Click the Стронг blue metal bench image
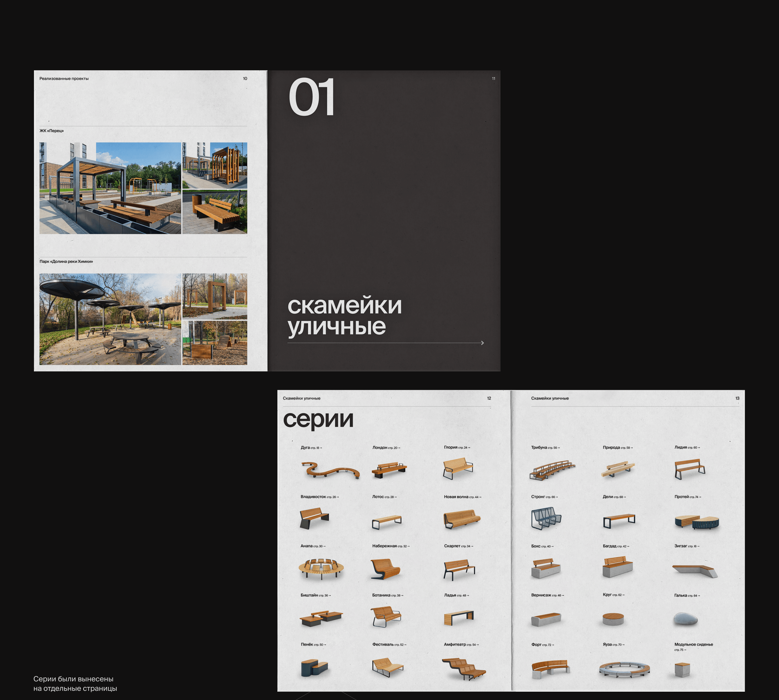The width and height of the screenshot is (779, 700). (546, 518)
